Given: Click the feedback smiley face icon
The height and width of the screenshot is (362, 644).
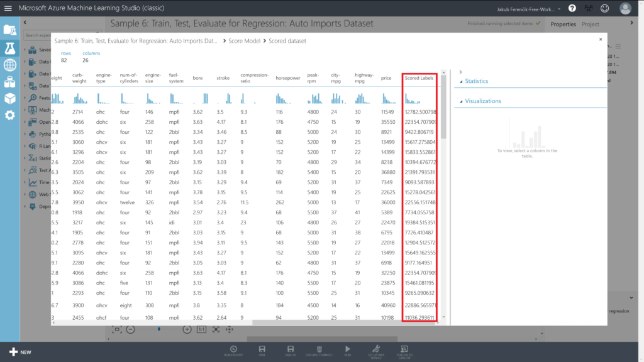Looking at the screenshot, I should (605, 8).
